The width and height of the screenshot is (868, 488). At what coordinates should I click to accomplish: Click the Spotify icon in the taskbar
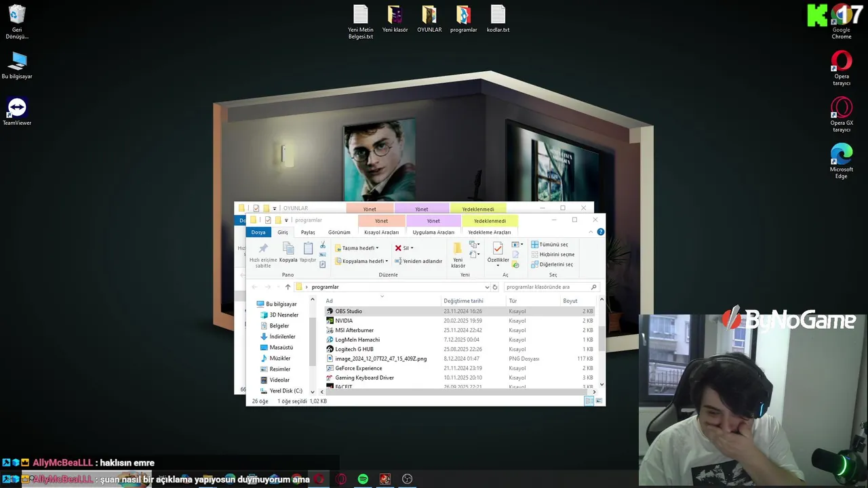(363, 479)
